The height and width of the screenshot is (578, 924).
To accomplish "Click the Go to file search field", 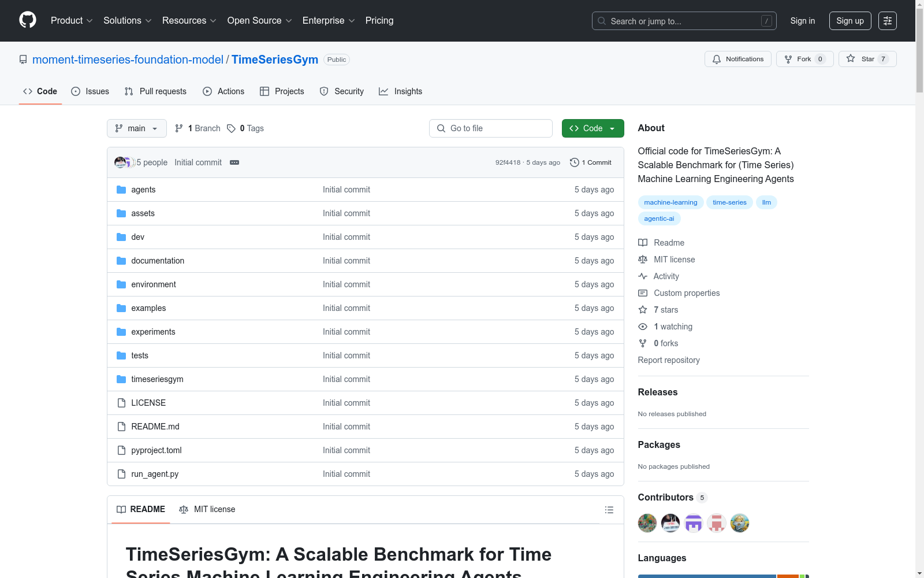I will [491, 128].
